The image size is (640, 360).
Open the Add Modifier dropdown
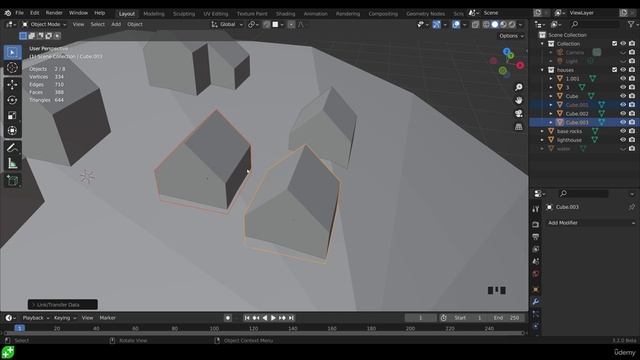point(591,223)
